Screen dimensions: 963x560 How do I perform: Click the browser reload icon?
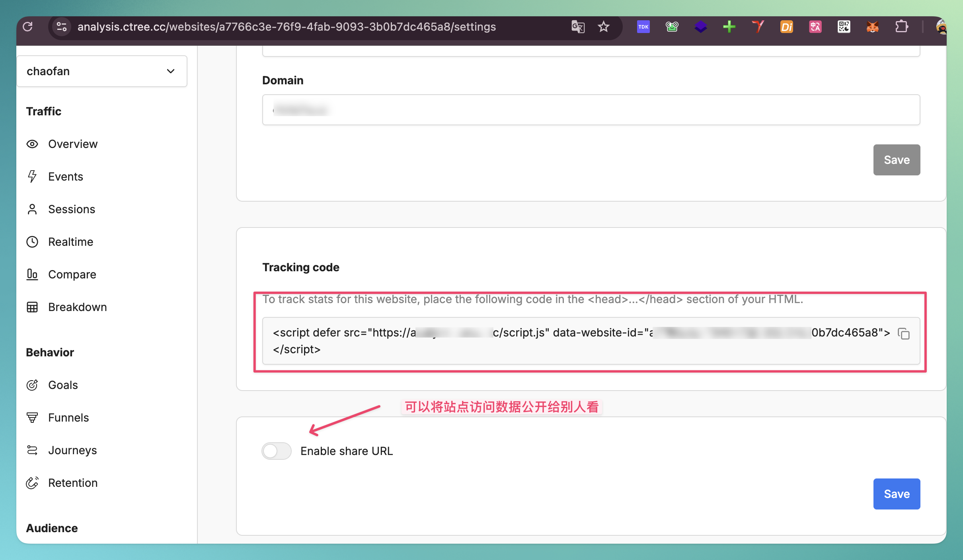(x=28, y=27)
